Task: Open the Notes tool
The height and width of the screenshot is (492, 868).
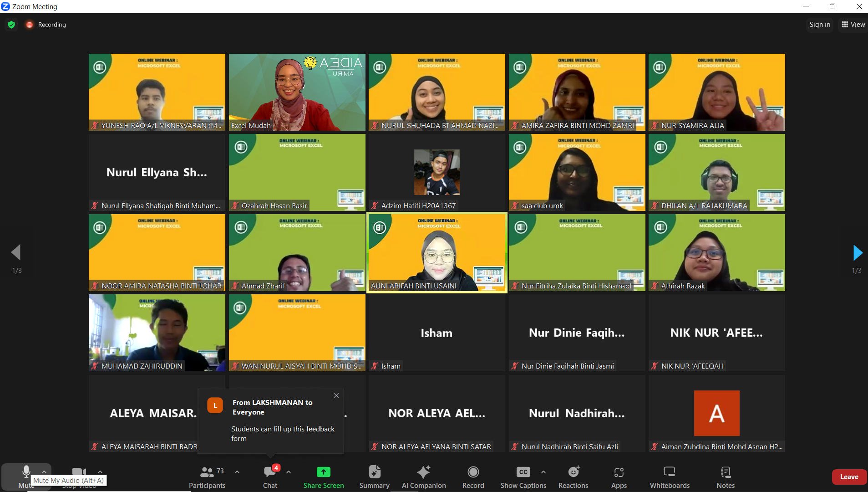Action: coord(725,477)
